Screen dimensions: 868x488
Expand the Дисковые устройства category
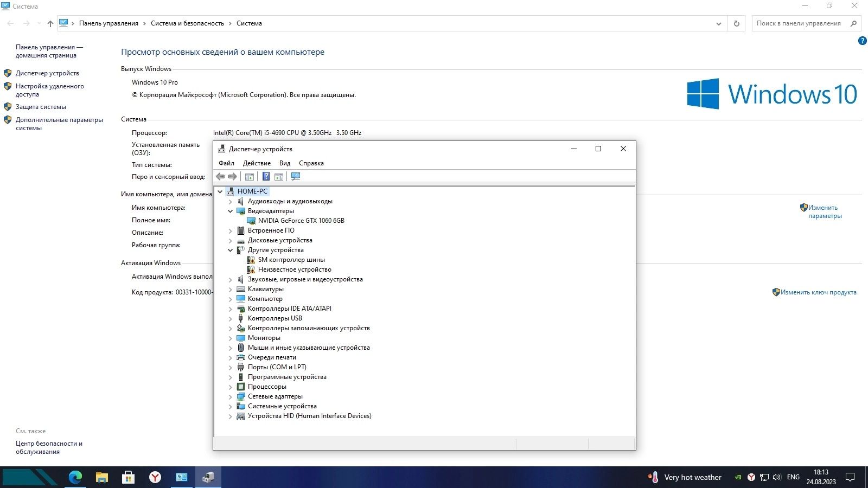tap(230, 240)
